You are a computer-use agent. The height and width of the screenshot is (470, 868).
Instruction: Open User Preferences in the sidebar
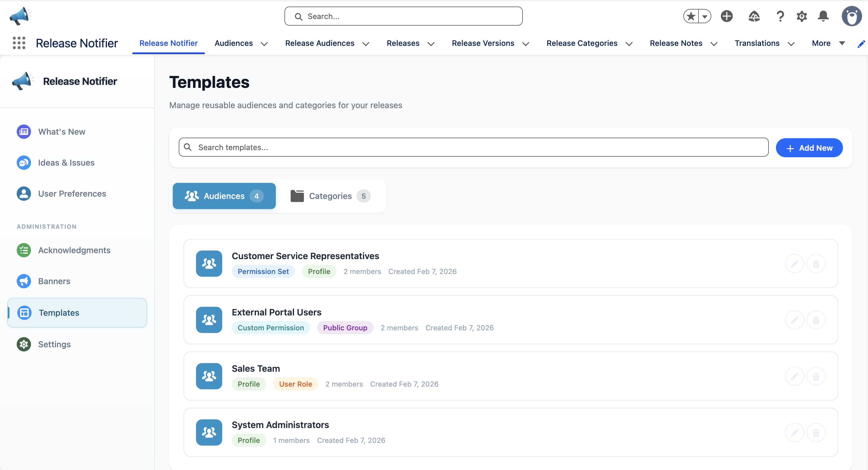point(72,193)
